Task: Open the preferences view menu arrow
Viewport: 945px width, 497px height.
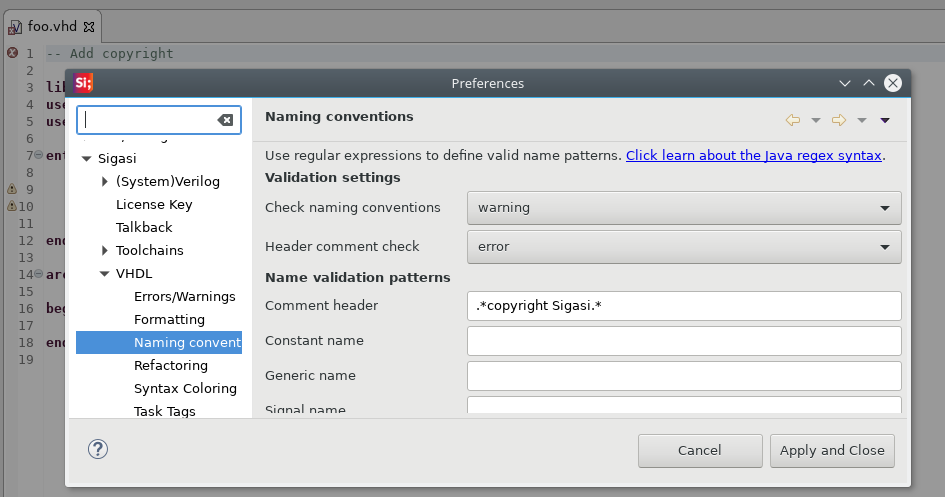Action: [885, 120]
